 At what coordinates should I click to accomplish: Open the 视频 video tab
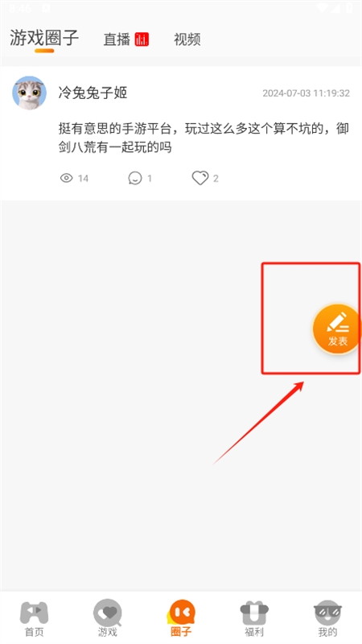pyautogui.click(x=187, y=39)
